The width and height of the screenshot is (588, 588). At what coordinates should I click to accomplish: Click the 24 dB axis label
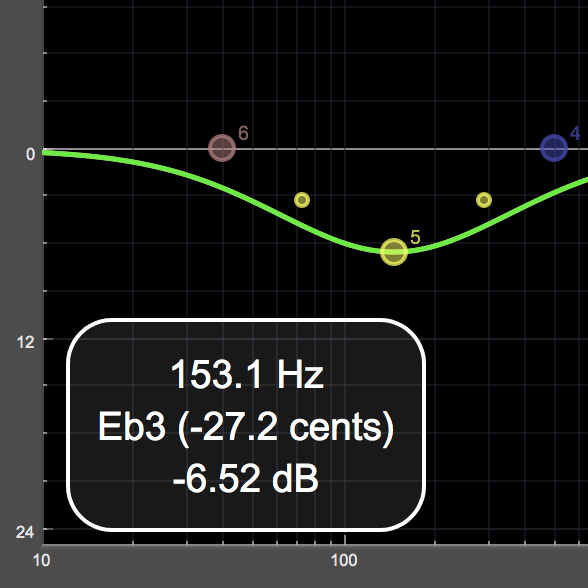coord(25,532)
